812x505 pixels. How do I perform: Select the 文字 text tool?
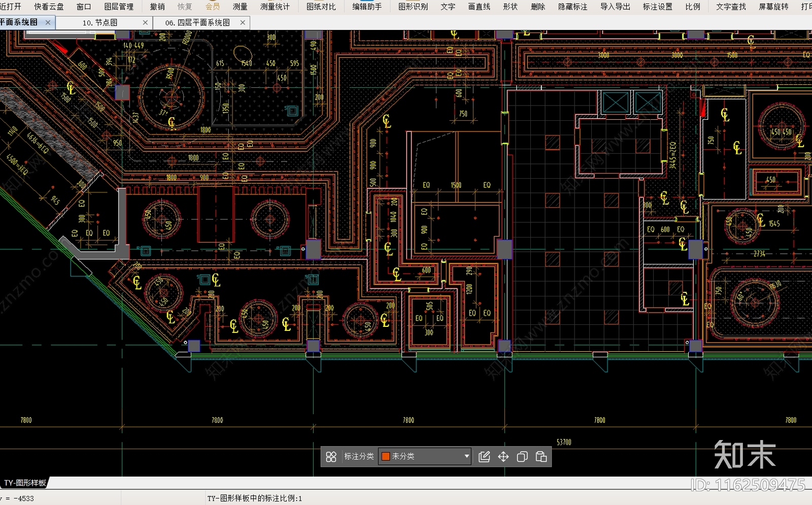pyautogui.click(x=448, y=7)
